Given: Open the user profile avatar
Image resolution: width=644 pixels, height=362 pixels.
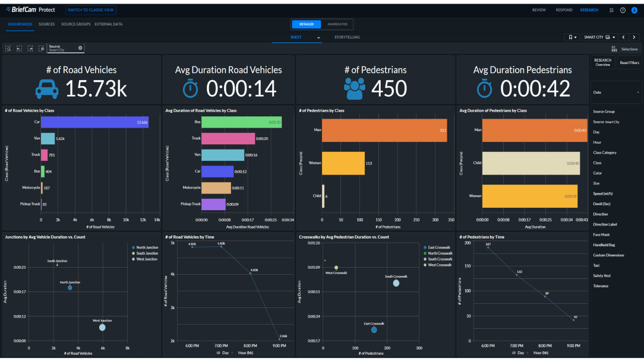Looking at the screenshot, I should [634, 10].
